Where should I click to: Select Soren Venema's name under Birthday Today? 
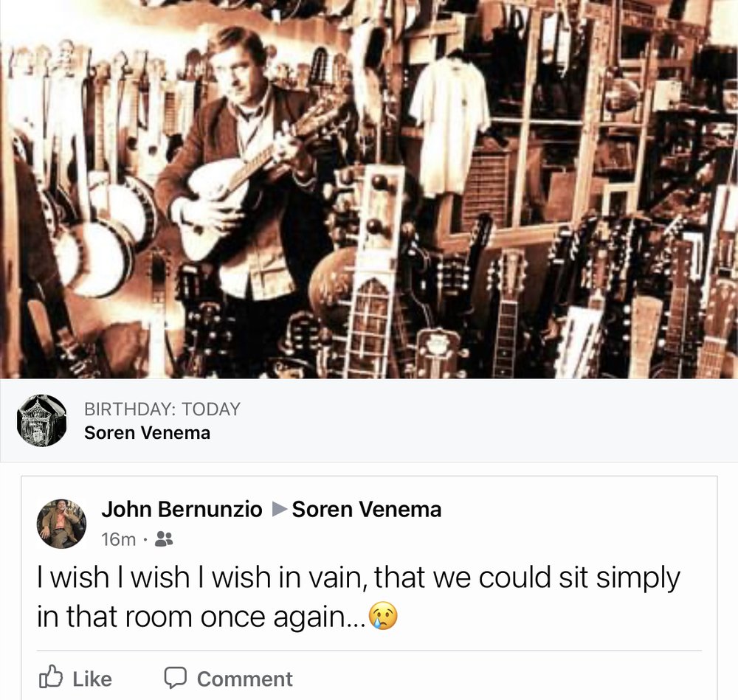coord(147,433)
